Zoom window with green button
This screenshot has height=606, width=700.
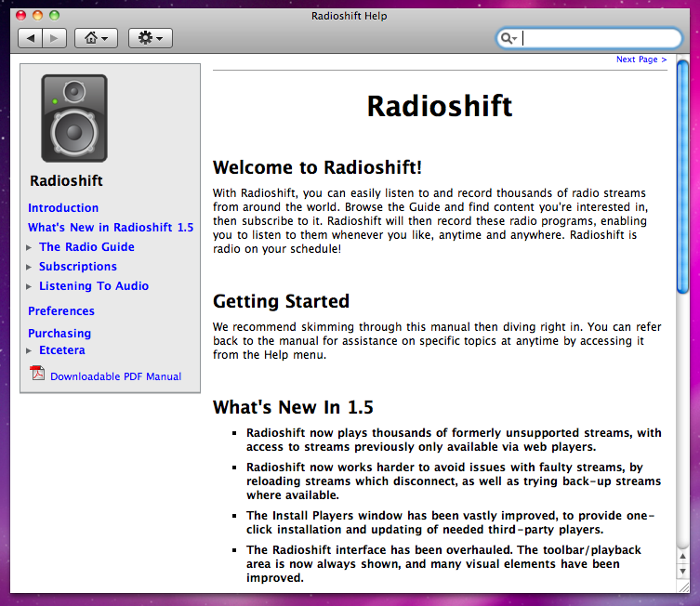[x=55, y=16]
